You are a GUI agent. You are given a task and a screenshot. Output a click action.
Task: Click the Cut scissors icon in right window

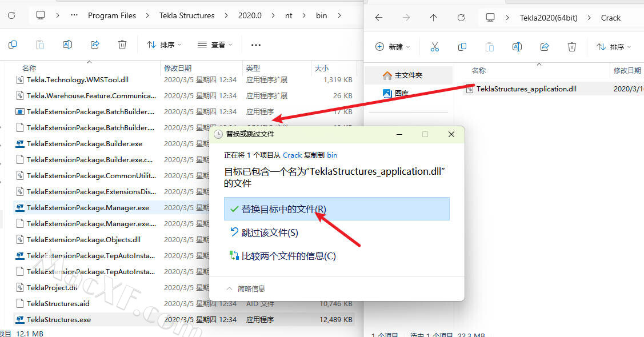click(434, 47)
